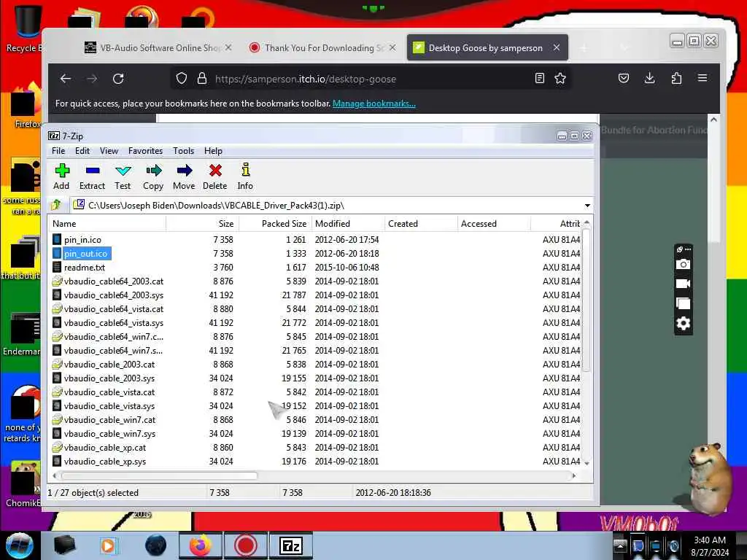Select pin_out.ico file
Image resolution: width=747 pixels, height=560 pixels.
coord(86,253)
